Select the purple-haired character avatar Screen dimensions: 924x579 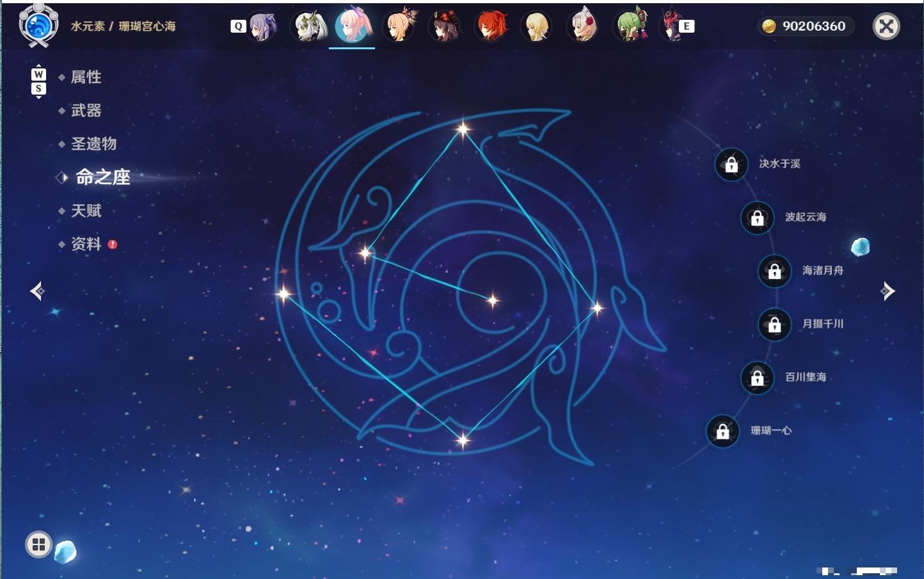[262, 26]
